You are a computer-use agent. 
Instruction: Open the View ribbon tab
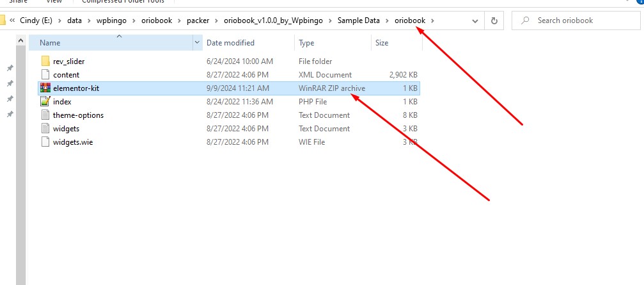pyautogui.click(x=54, y=2)
